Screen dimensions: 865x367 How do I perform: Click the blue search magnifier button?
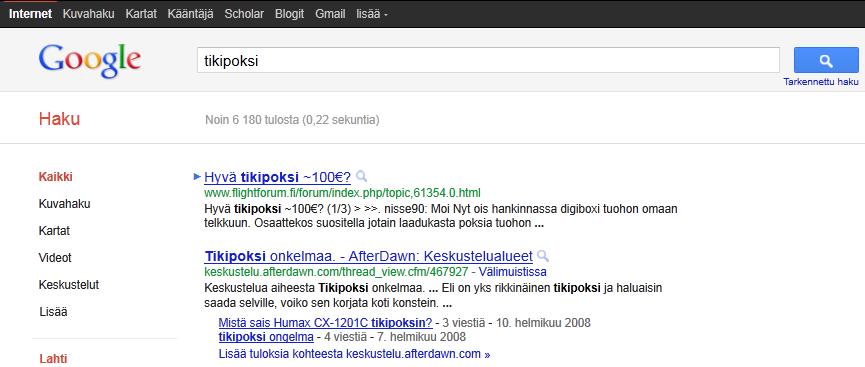tap(826, 60)
